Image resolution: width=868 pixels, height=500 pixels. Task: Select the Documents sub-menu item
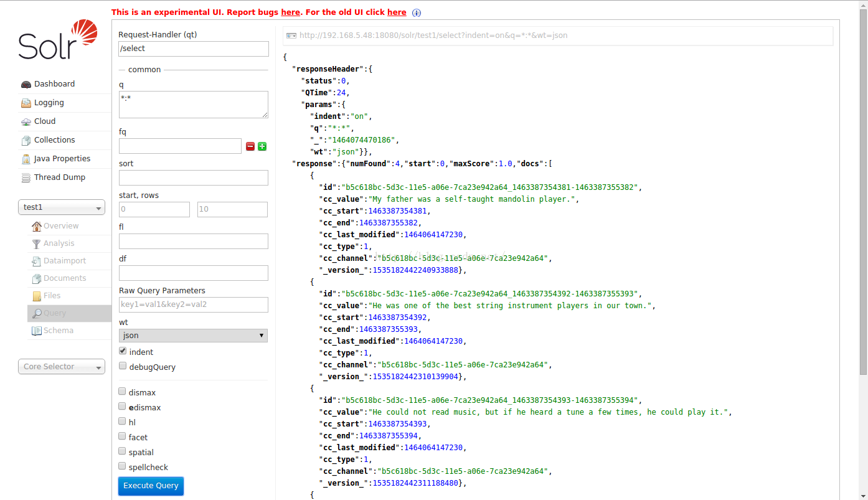point(65,278)
